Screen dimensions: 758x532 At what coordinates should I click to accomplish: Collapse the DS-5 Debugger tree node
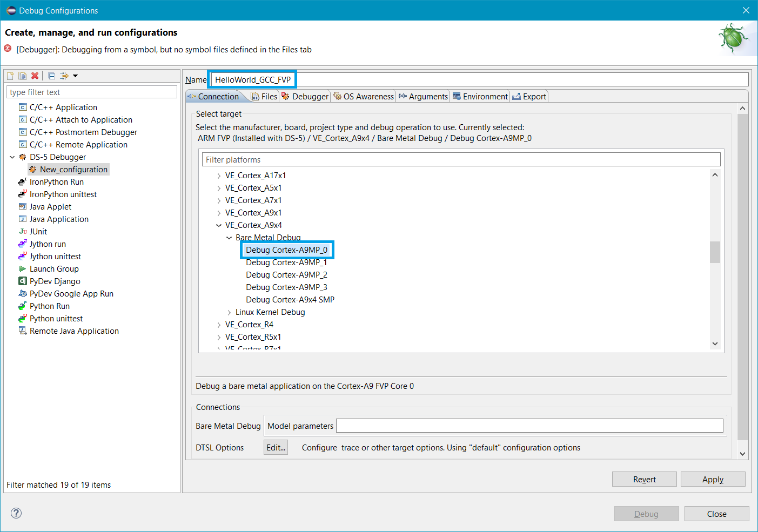point(12,157)
